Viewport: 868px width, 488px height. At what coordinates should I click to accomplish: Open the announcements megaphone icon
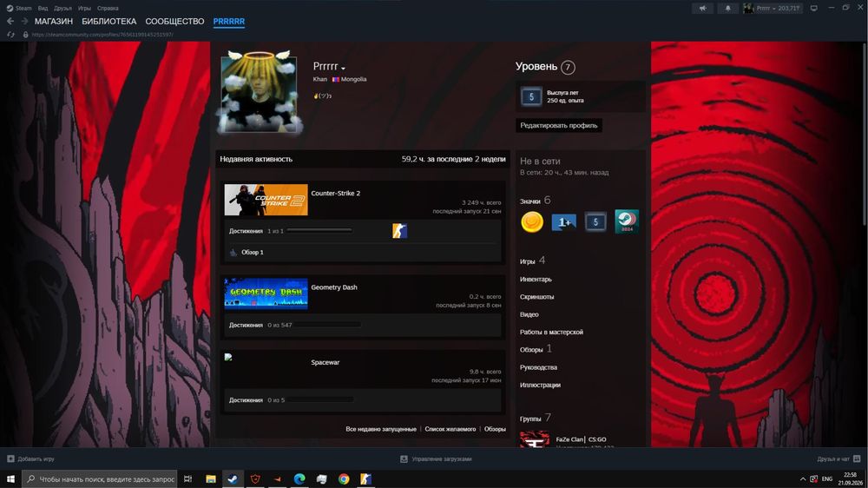(x=702, y=9)
